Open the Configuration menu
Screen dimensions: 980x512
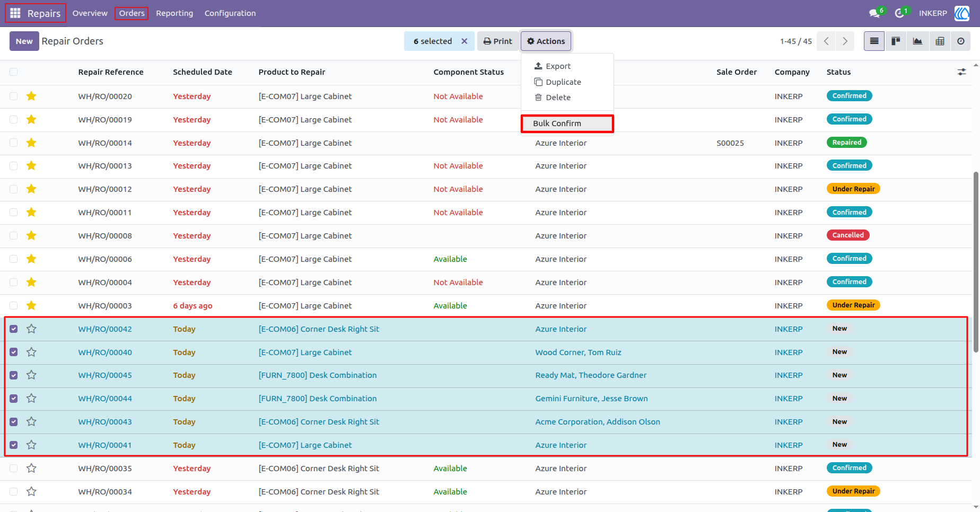tap(230, 13)
